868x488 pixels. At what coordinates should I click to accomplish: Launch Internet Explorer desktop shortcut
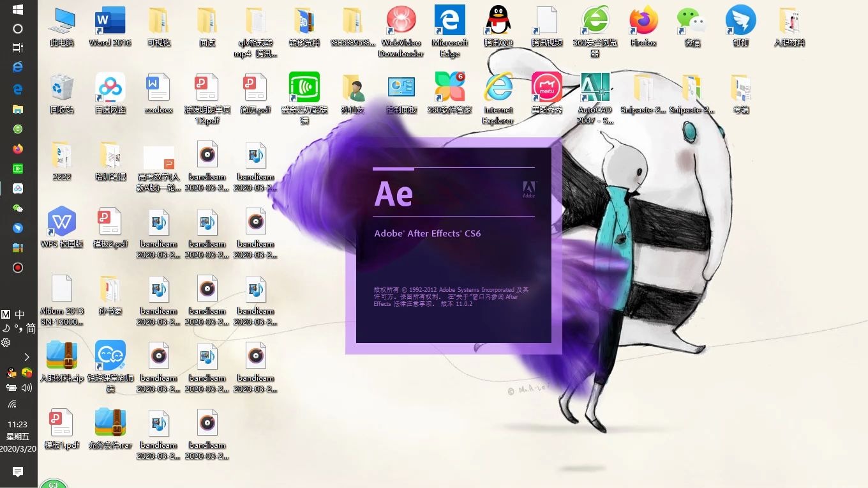coord(498,98)
